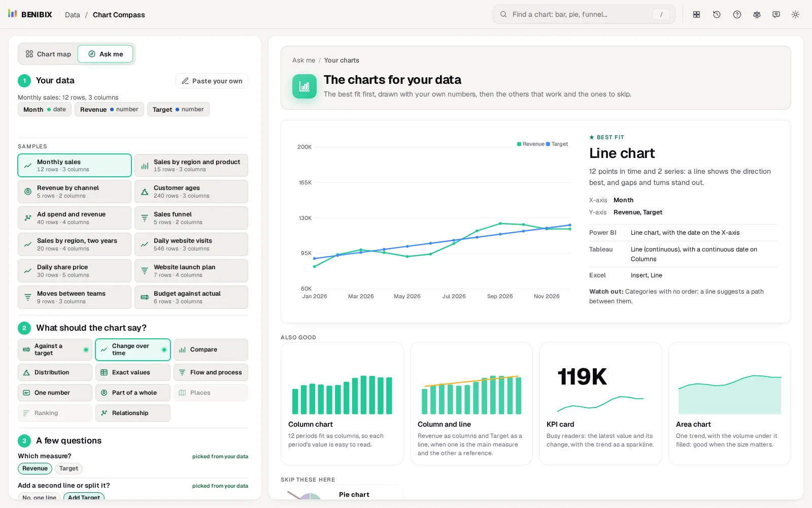The height and width of the screenshot is (508, 812).
Task: Toggle the One number intent
Action: click(55, 393)
